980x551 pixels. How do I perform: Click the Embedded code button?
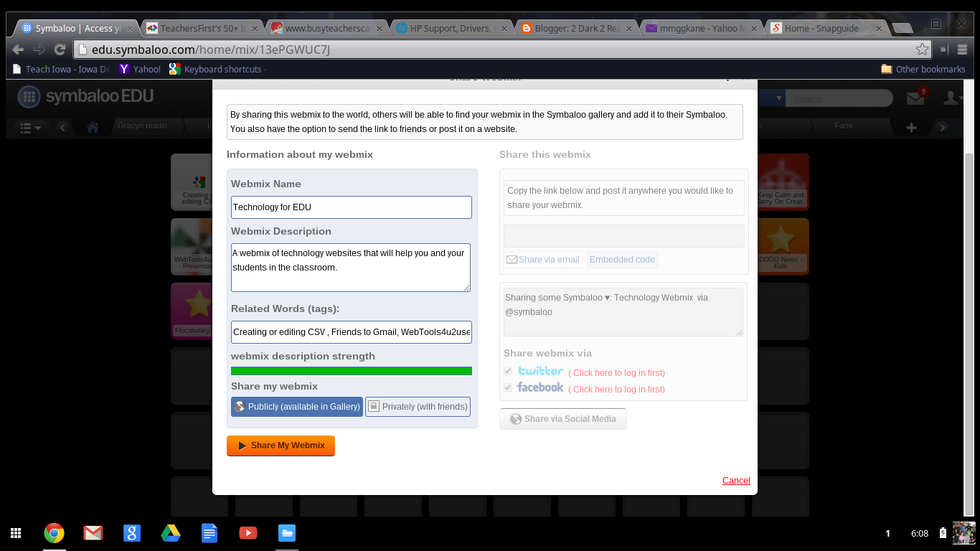point(622,259)
